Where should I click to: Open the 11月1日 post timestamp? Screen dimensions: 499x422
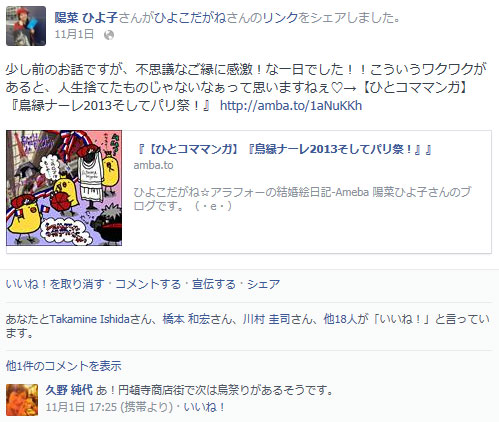(74, 35)
